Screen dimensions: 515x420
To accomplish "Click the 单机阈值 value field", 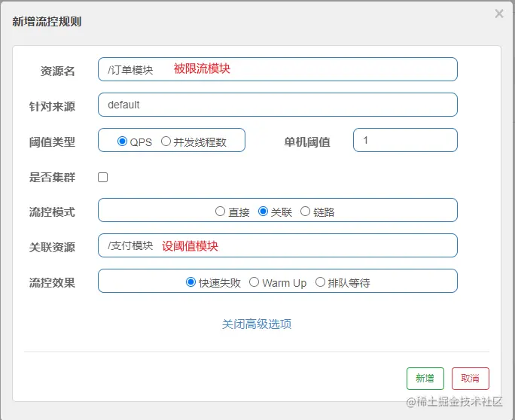I will 405,140.
